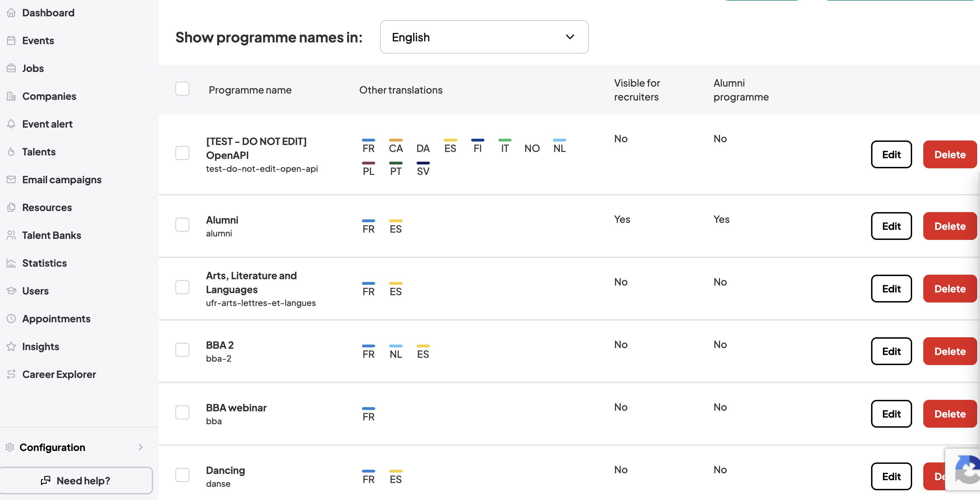Click the Talents flame icon
This screenshot has width=980, height=500.
coord(11,152)
